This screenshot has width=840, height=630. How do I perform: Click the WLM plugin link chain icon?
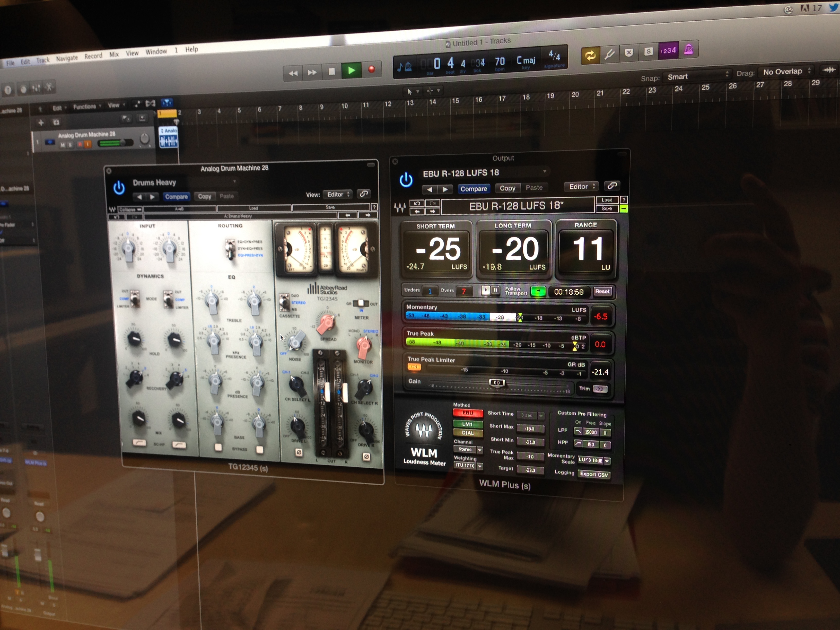point(612,185)
